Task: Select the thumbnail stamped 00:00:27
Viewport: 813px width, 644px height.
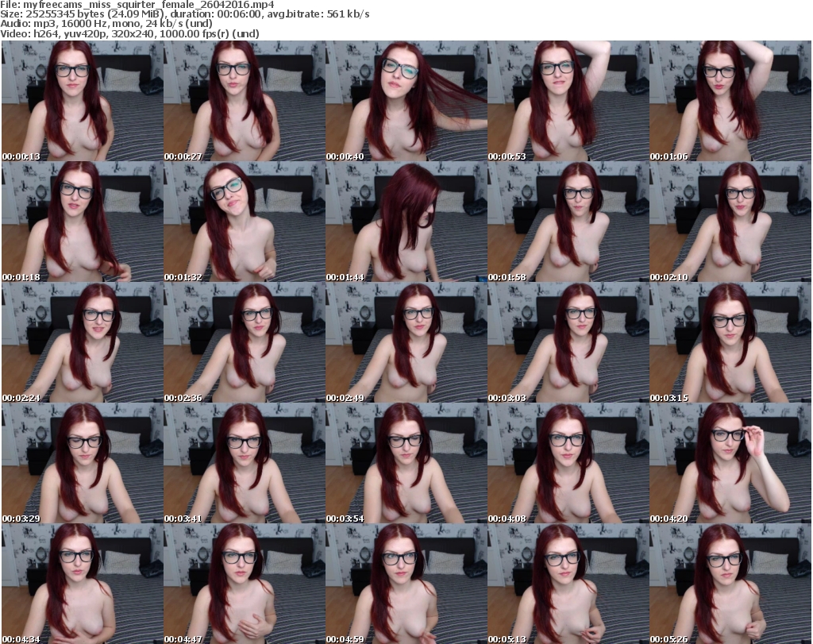Action: click(x=245, y=101)
